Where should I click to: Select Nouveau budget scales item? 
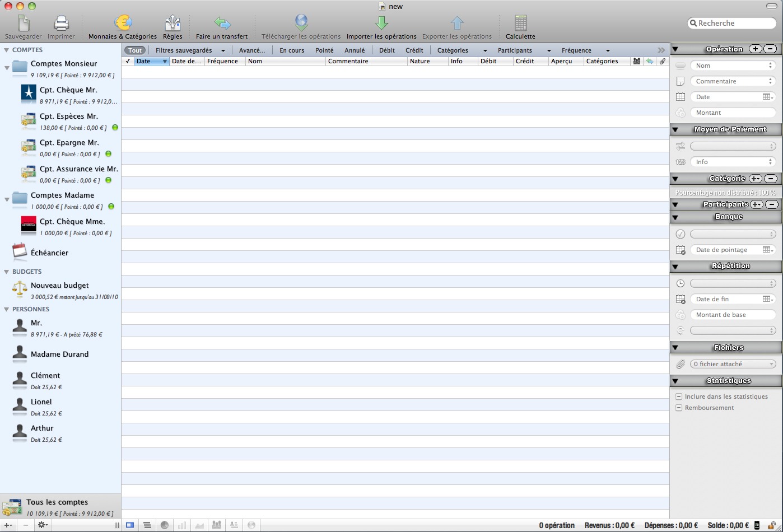click(x=59, y=290)
